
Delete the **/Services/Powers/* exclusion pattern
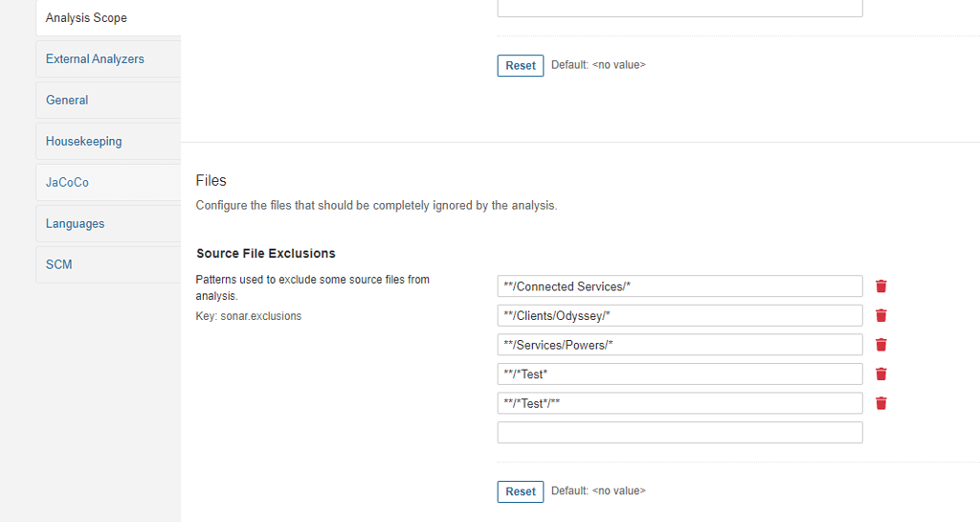tap(881, 345)
